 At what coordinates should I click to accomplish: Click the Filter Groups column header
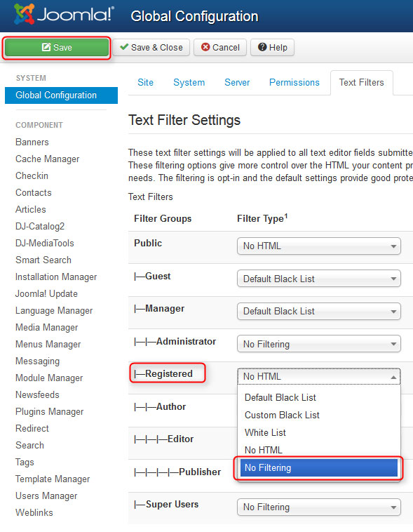click(163, 218)
